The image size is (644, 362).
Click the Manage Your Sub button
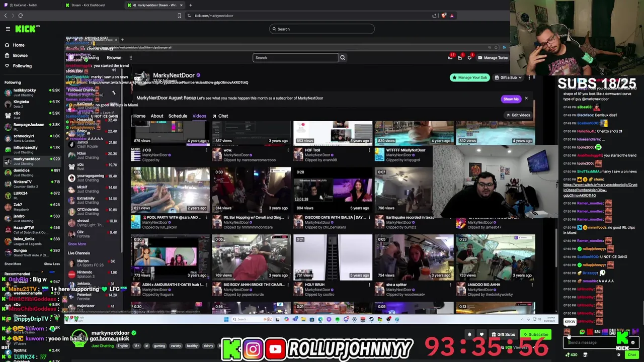click(469, 77)
